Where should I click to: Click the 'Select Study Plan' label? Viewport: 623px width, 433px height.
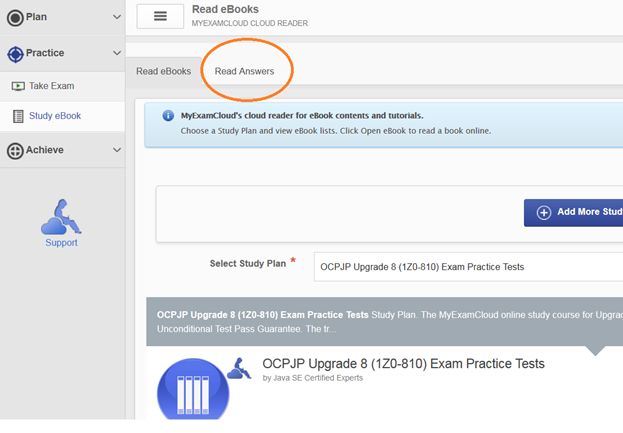(x=248, y=264)
